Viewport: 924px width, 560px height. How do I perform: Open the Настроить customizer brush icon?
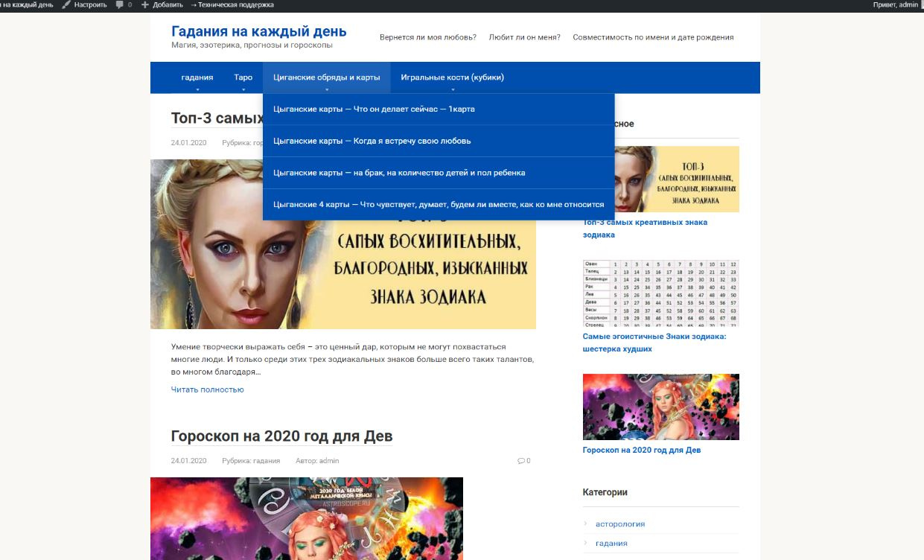click(x=66, y=4)
